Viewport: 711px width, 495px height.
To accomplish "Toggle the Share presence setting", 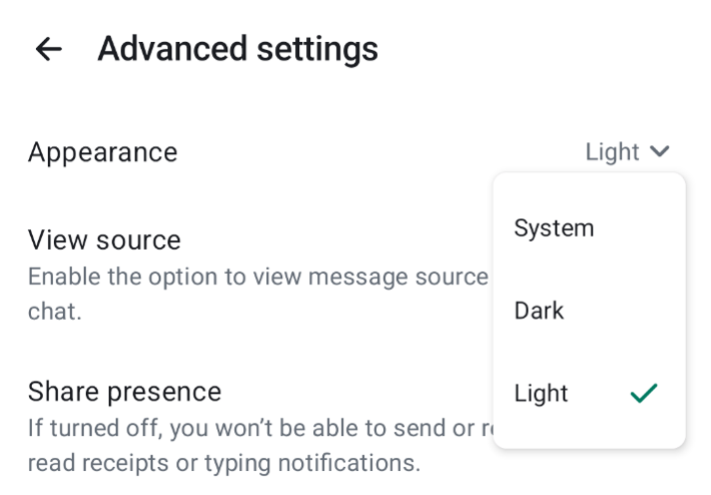I will click(124, 390).
